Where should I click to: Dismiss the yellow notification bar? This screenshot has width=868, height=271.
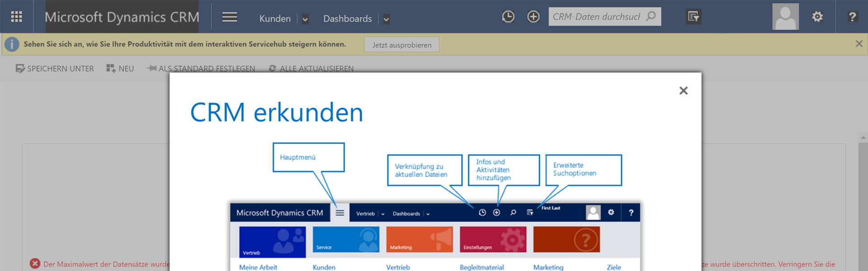pos(859,44)
